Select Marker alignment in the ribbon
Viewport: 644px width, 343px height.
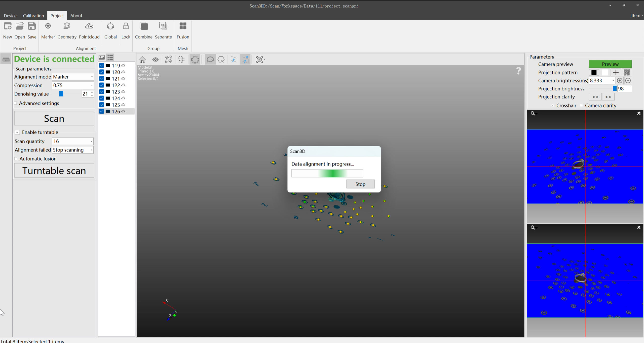tap(48, 26)
